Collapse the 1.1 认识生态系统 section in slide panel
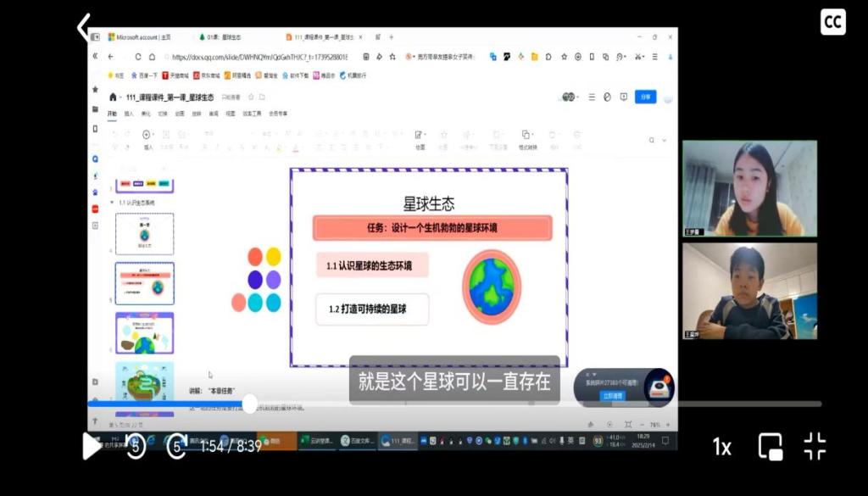868x496 pixels. click(x=112, y=203)
